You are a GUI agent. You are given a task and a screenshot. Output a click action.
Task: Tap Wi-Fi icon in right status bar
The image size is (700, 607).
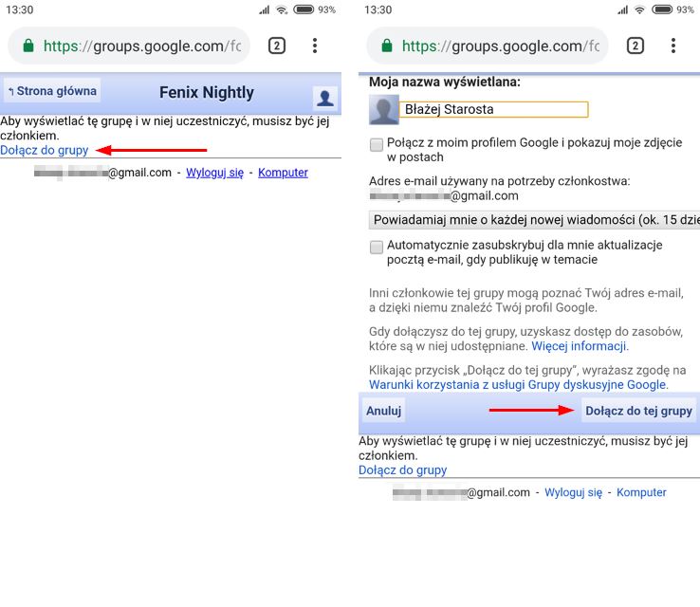tap(639, 9)
